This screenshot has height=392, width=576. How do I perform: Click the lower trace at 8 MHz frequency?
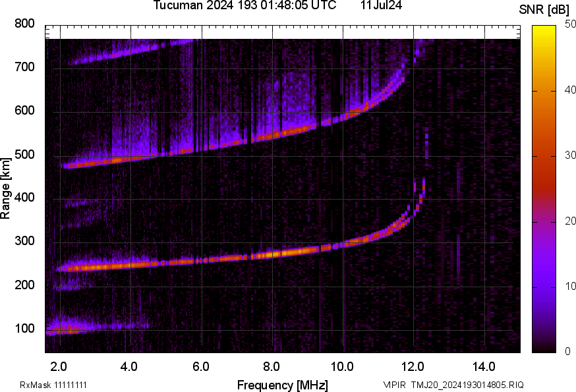[x=272, y=253]
